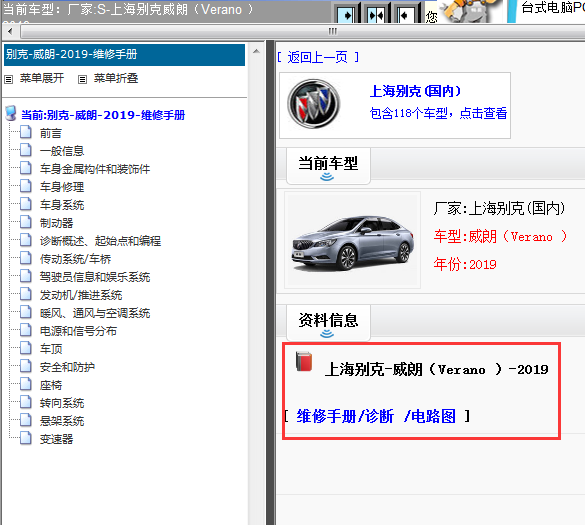Click the Verano car thumbnail image
This screenshot has width=585, height=525.
[x=353, y=240]
